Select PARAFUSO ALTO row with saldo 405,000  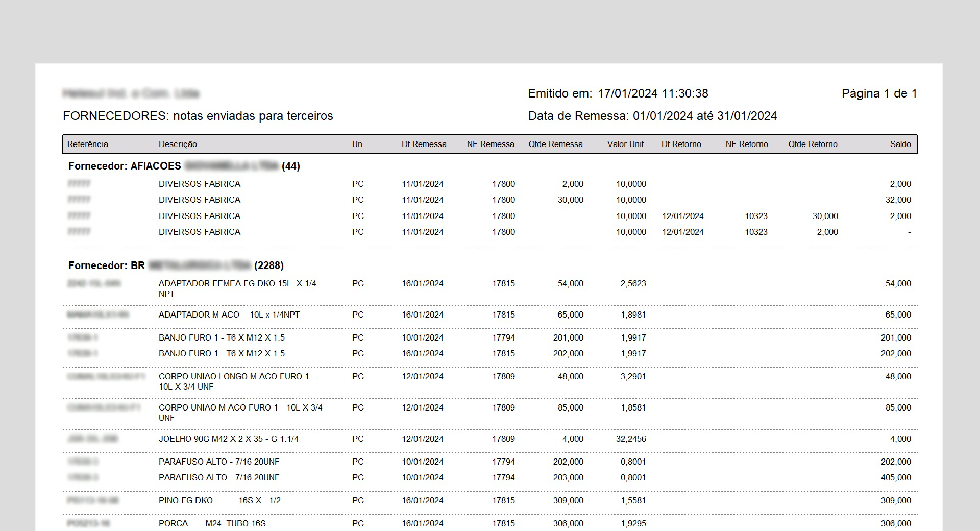[x=489, y=477]
